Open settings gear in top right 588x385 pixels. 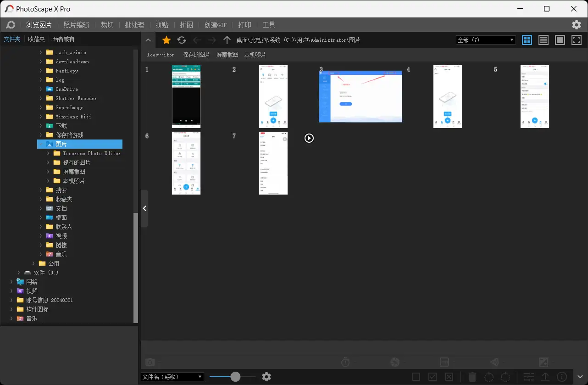click(576, 25)
